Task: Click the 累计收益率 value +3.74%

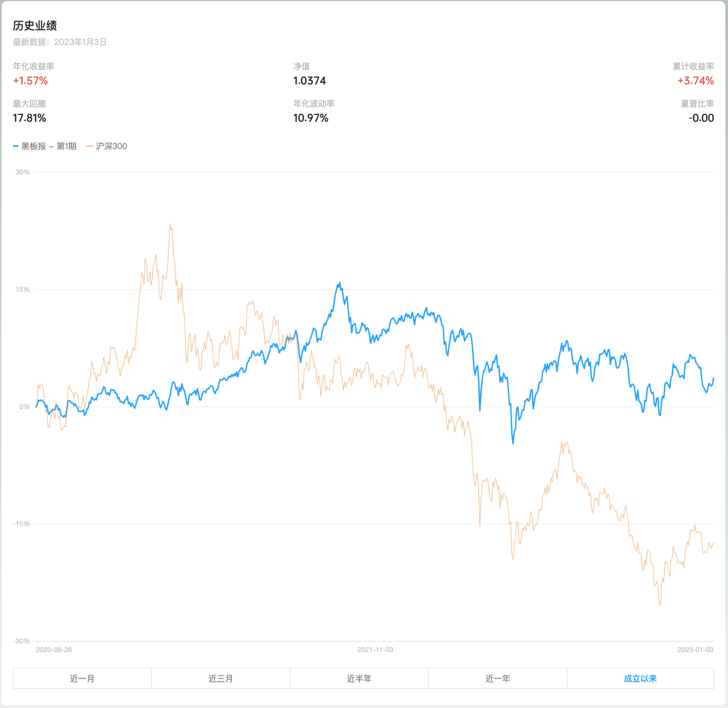Action: [x=695, y=81]
